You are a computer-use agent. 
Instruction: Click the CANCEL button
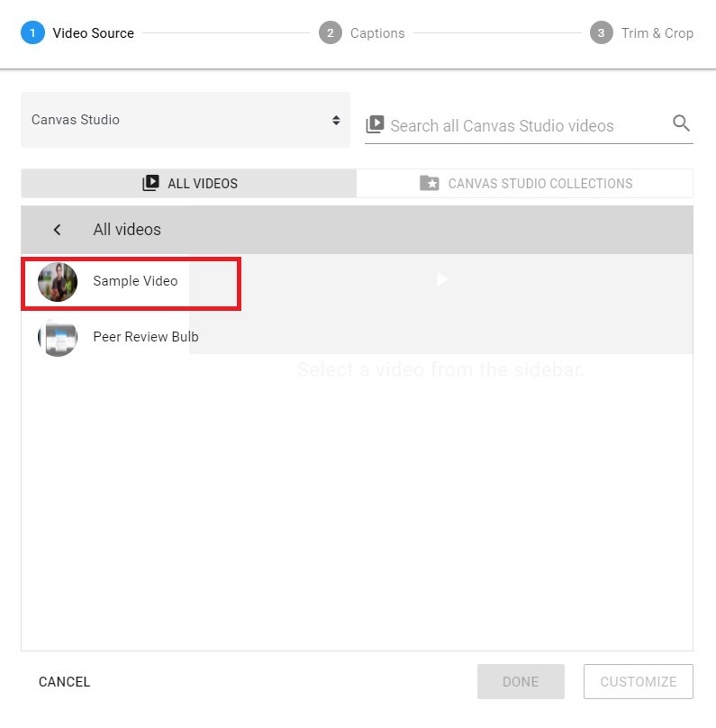65,681
